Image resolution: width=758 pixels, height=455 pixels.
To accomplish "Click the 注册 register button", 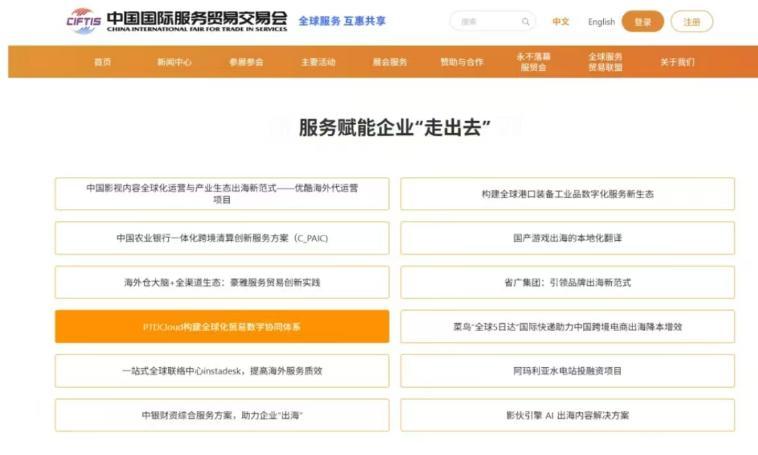I will [x=692, y=22].
